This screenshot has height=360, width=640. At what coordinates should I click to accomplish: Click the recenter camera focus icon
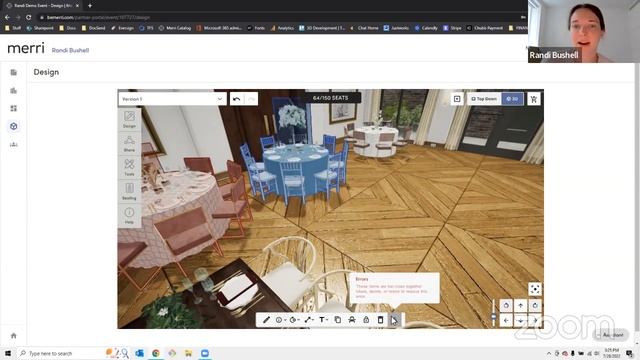[535, 289]
